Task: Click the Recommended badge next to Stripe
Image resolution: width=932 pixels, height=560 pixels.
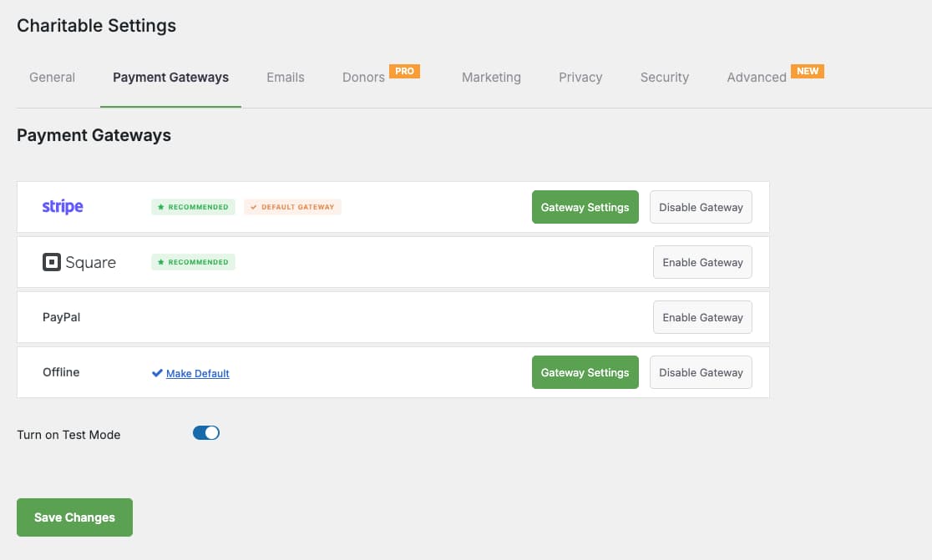Action: [193, 207]
